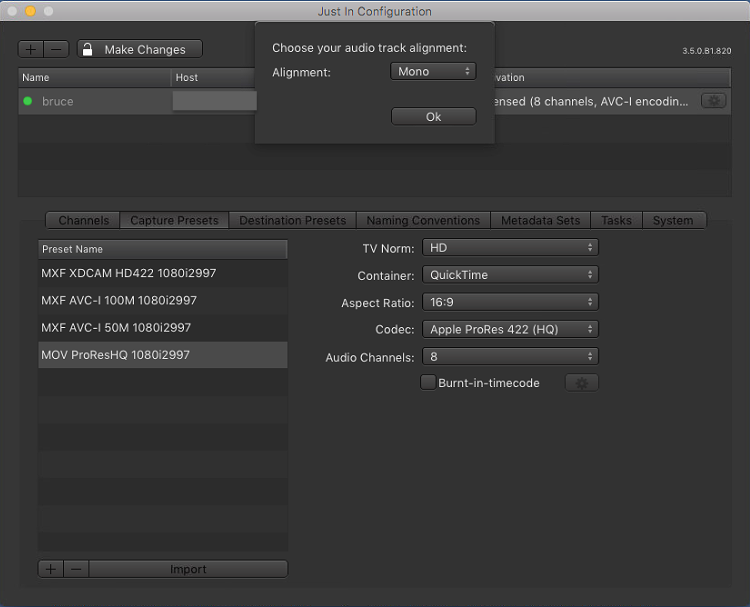750x607 pixels.
Task: Select the MXF AVC-I 50M 1080i2997 preset
Action: pos(163,328)
